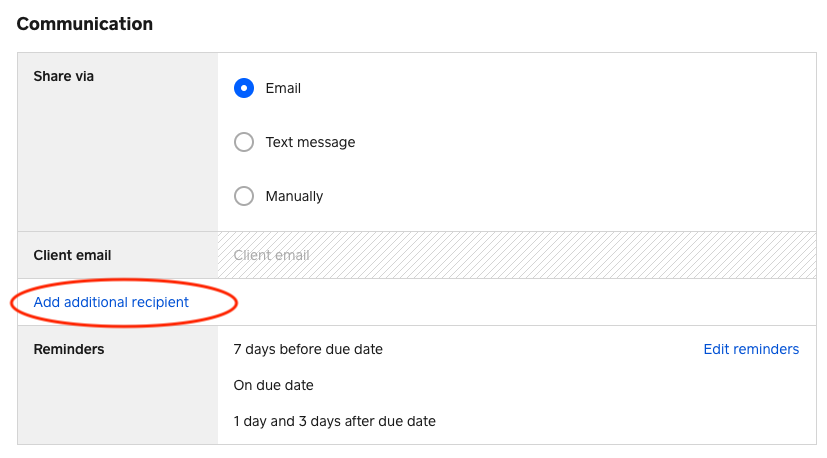
Task: Click the empty circle beside Text message
Action: pos(243,142)
